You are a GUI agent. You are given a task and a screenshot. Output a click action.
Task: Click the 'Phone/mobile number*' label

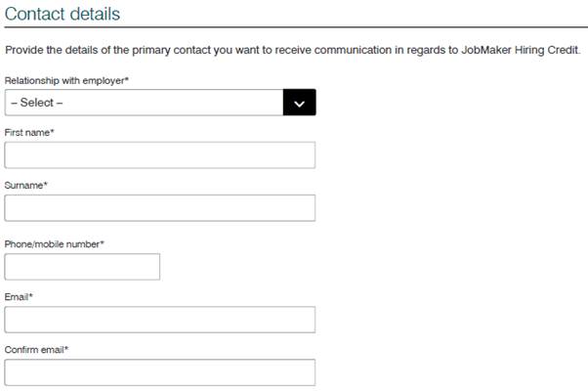point(55,243)
